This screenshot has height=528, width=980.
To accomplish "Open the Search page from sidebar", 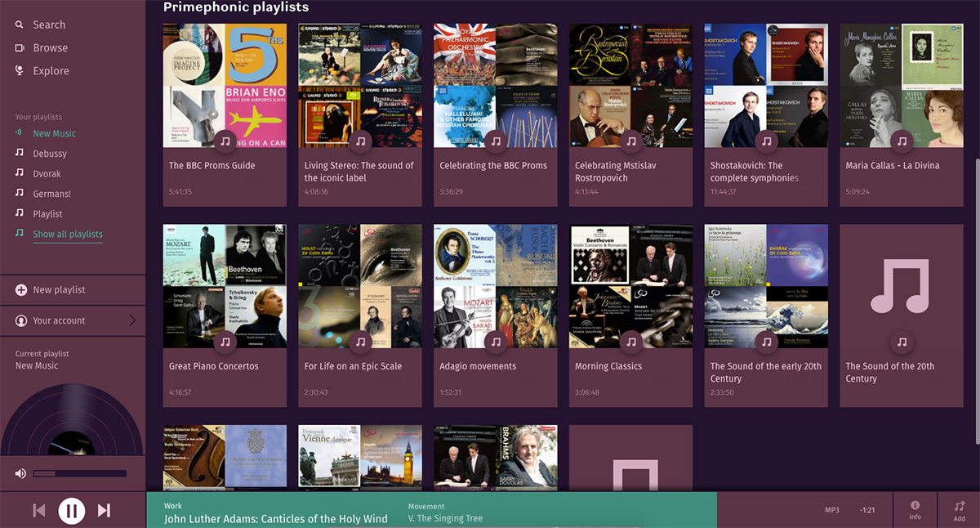I will pyautogui.click(x=49, y=25).
